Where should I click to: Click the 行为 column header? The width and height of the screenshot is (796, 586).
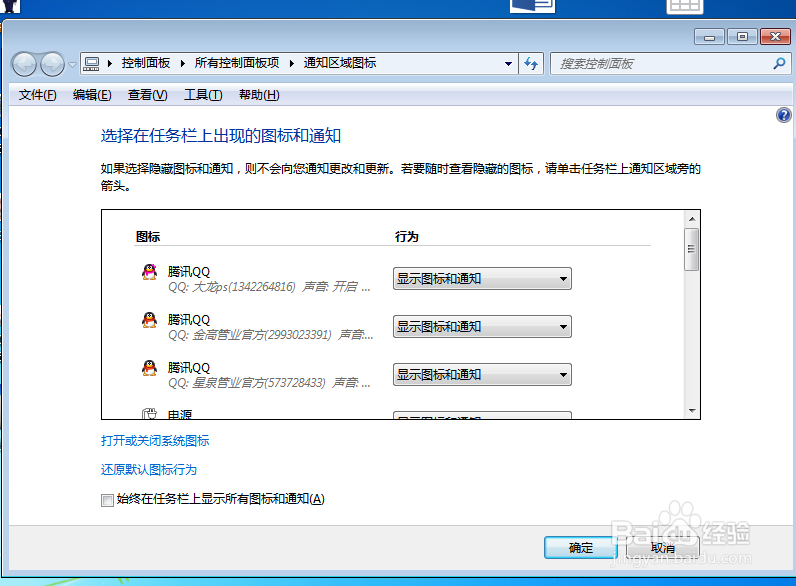pos(407,237)
